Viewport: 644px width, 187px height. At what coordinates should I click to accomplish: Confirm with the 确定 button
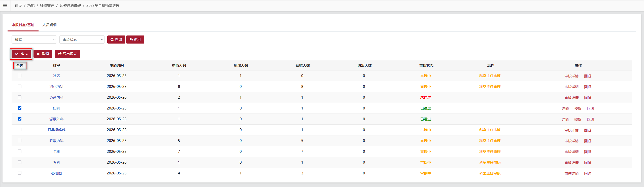21,54
